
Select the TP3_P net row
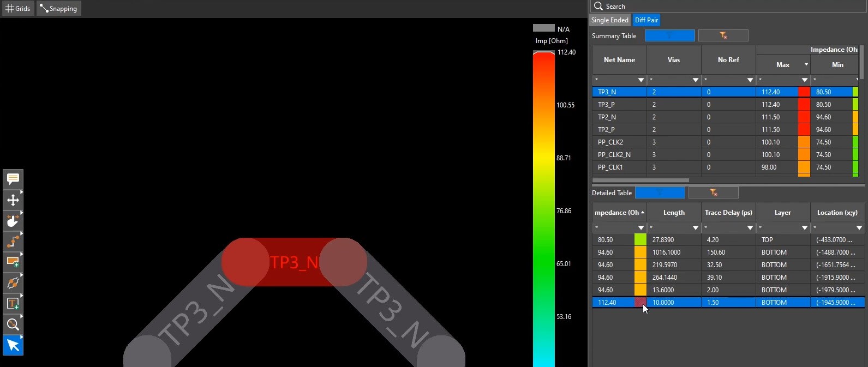pyautogui.click(x=725, y=104)
